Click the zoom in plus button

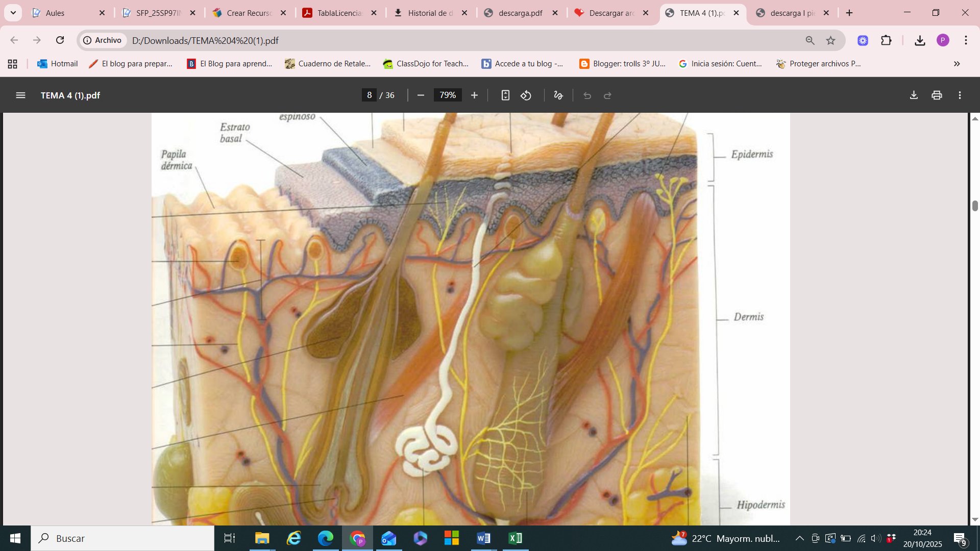[x=474, y=95]
